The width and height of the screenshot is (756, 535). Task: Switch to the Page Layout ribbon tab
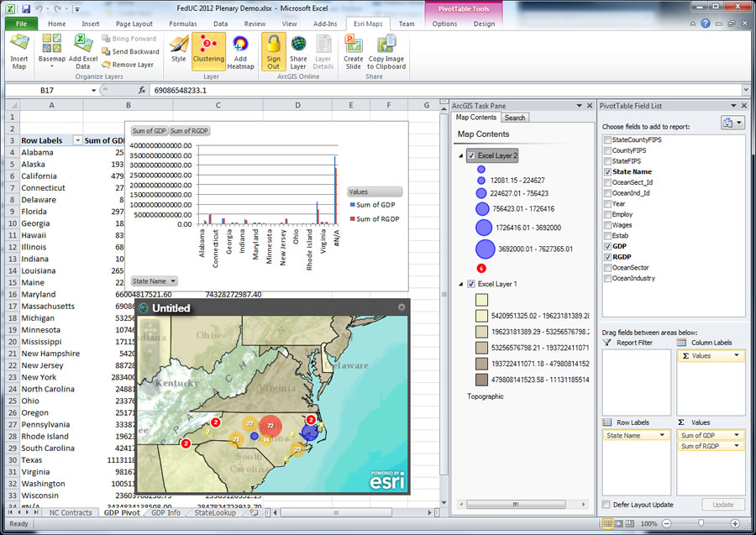tap(134, 24)
